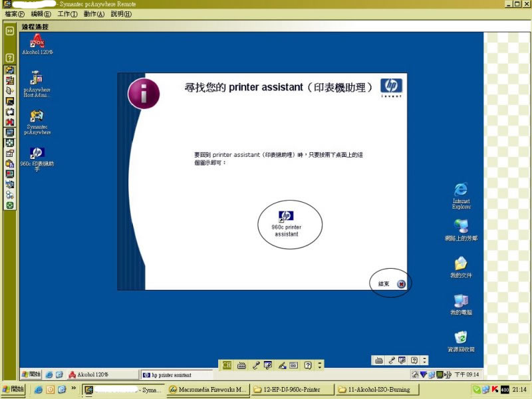
Task: Click the Symantec pcAnywhere button on the local taskbar
Action: (124, 390)
